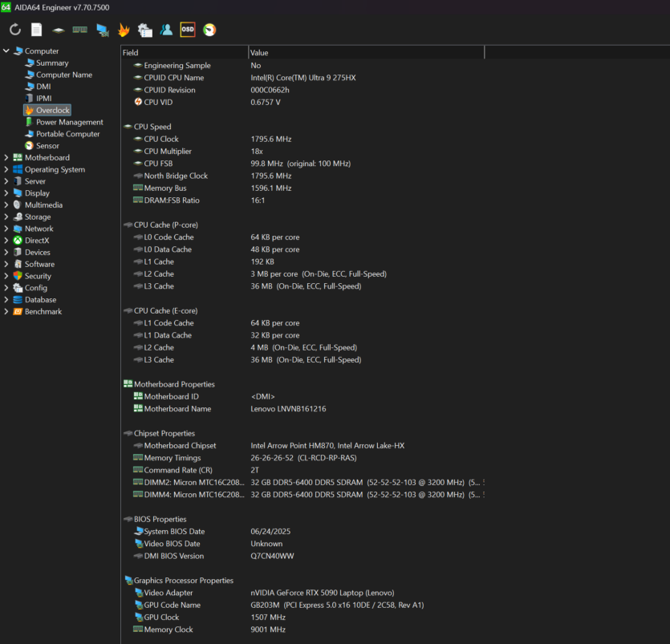Expand the Server tree node
The image size is (670, 644).
[x=6, y=181]
